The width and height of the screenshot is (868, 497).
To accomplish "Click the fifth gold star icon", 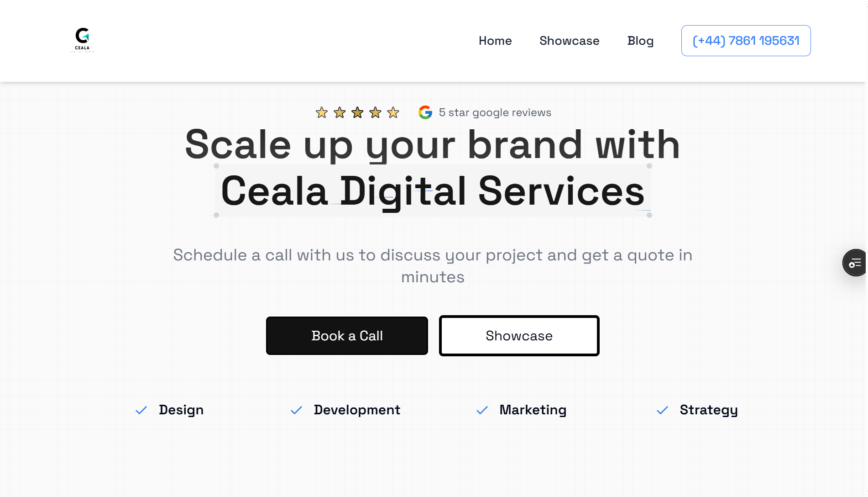I will point(393,112).
